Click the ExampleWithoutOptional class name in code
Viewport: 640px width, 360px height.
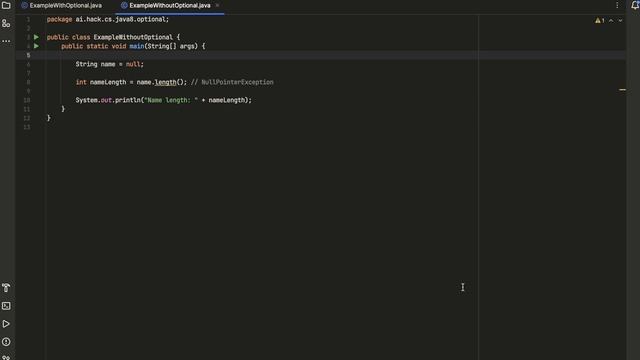coord(133,37)
